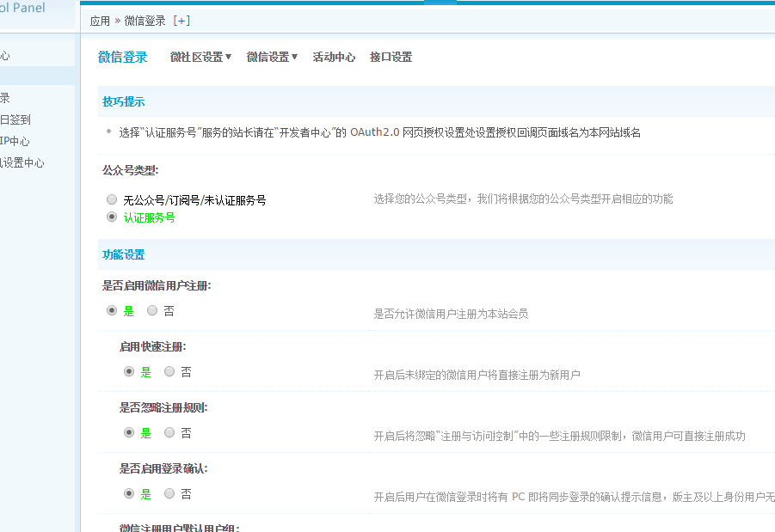The height and width of the screenshot is (532, 775).
Task: Click 应用 in the breadcrumb
Action: coord(100,21)
